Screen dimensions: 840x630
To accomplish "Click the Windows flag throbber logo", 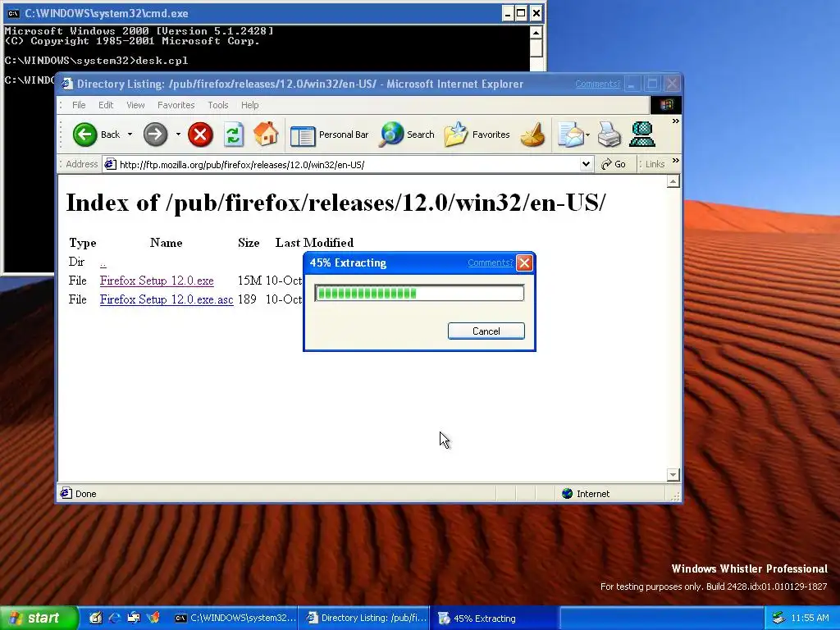I will click(x=666, y=105).
